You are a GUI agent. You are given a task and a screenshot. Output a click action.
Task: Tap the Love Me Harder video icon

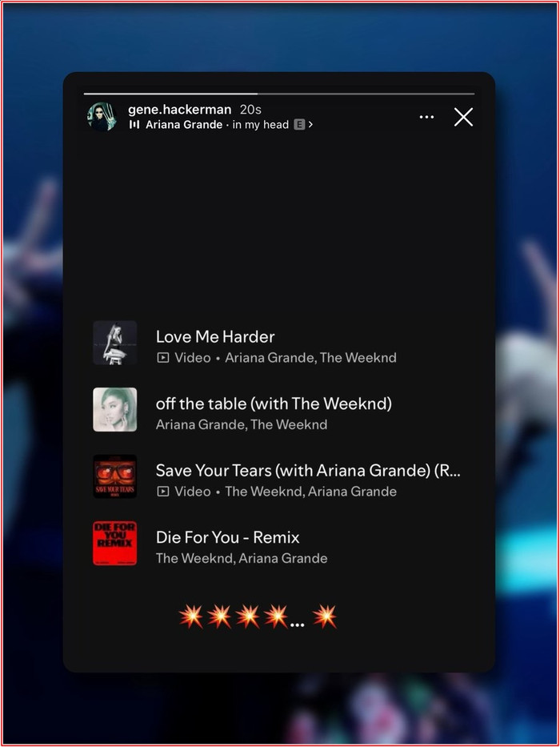click(163, 358)
